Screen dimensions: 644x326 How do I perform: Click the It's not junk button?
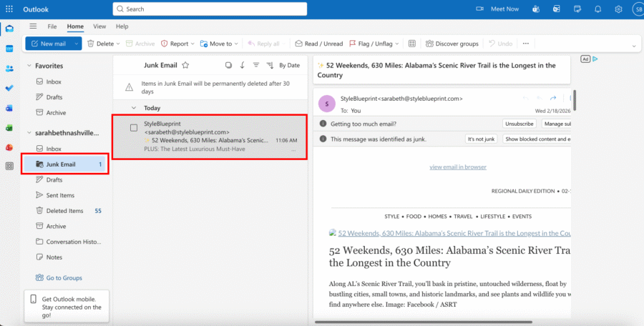(x=481, y=139)
